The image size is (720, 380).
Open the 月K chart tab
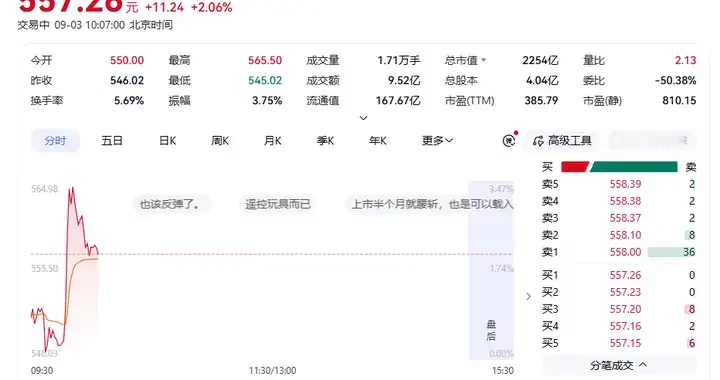point(272,140)
